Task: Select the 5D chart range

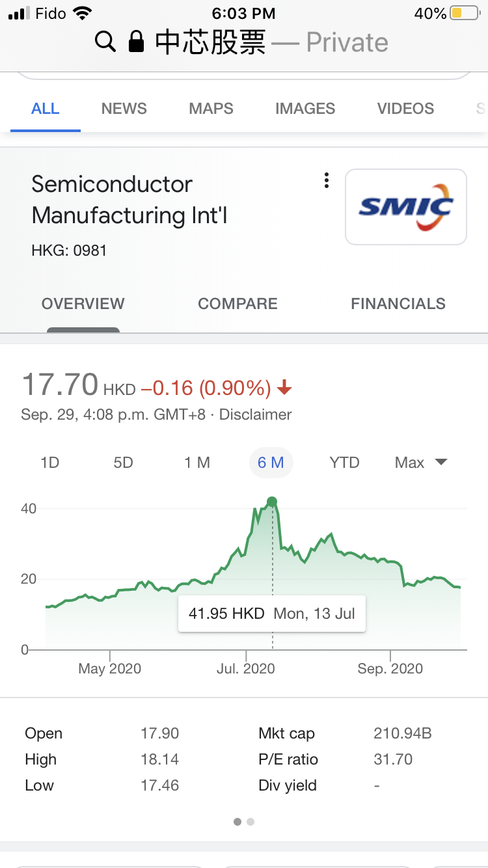Action: [x=124, y=463]
